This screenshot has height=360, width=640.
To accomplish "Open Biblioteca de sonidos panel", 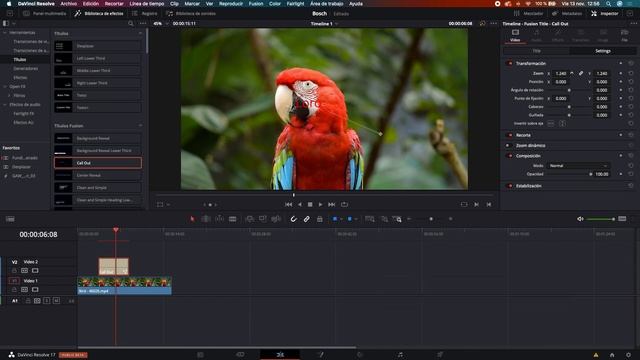I will tap(191, 13).
